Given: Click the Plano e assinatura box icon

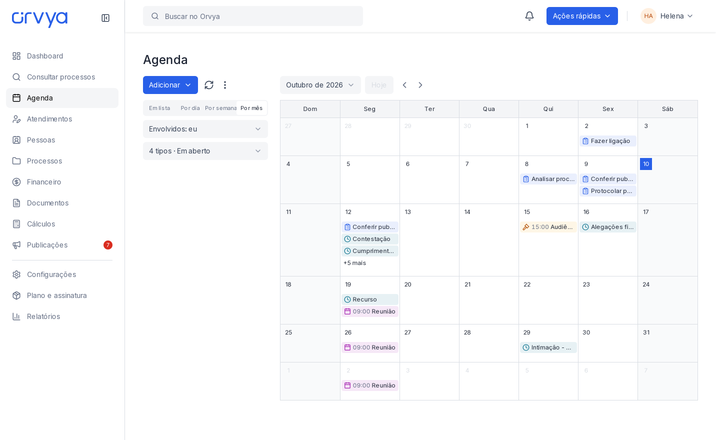Looking at the screenshot, I should coord(17,295).
